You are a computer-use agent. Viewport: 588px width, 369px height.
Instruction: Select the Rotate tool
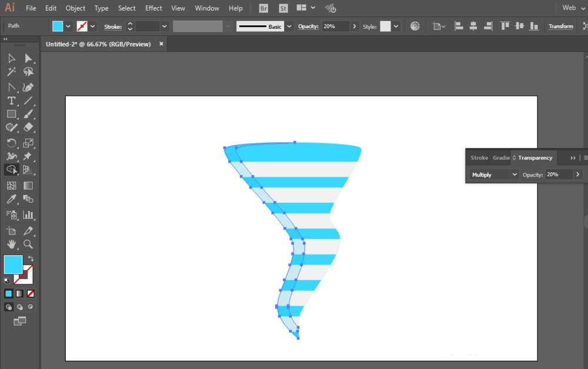pyautogui.click(x=11, y=143)
